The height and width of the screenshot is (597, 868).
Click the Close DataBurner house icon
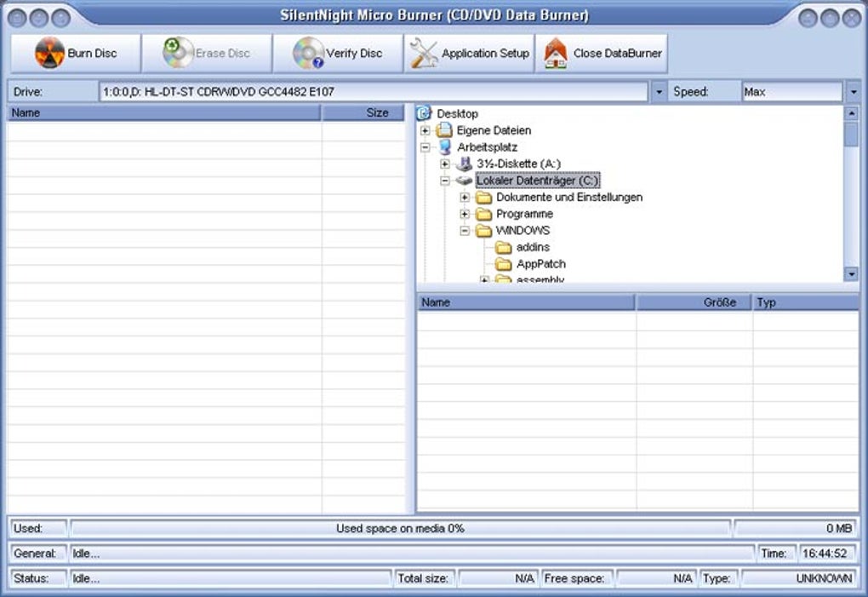coord(555,53)
